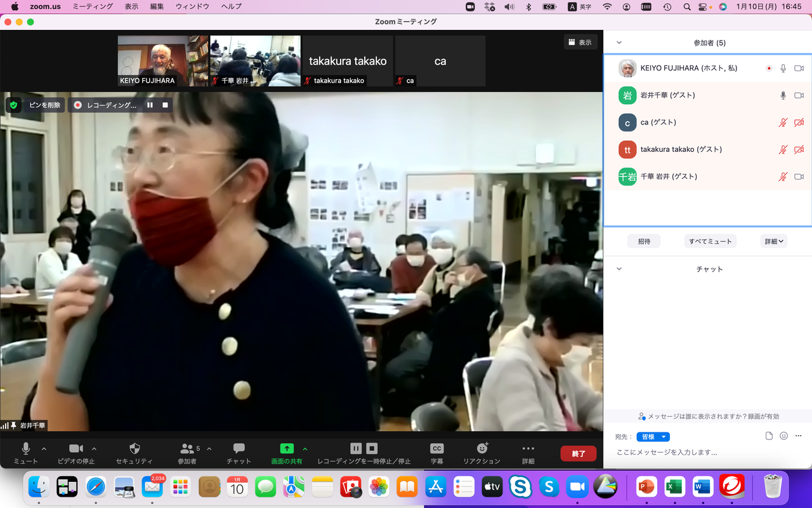Open the 英字 input source menu

click(579, 6)
